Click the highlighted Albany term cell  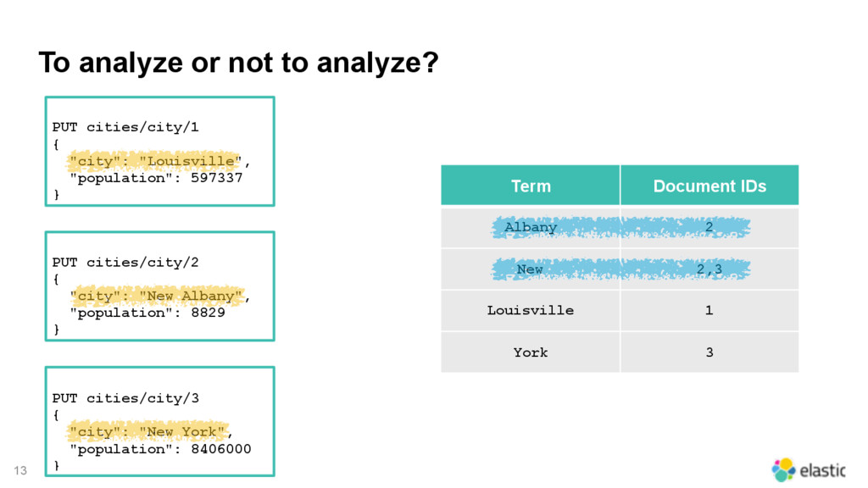pos(531,227)
